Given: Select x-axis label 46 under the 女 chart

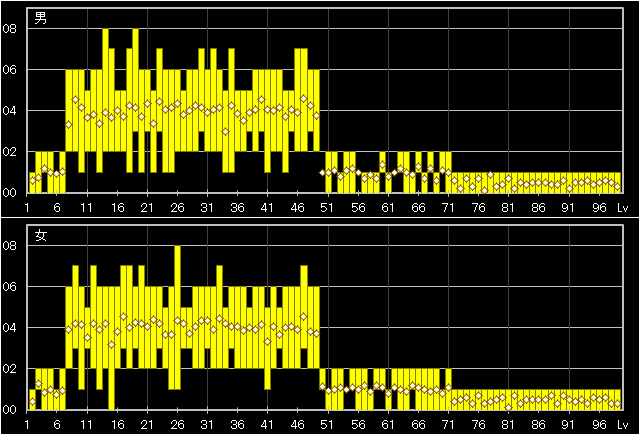Looking at the screenshot, I should click(x=298, y=425).
